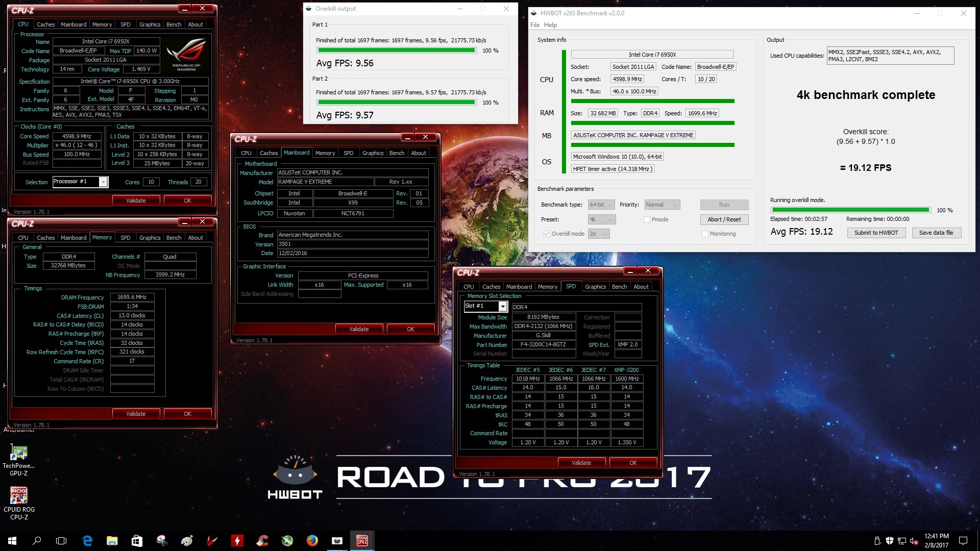Switch to the HWBOT benchmark taskbar icon
980x551 pixels.
(x=337, y=541)
